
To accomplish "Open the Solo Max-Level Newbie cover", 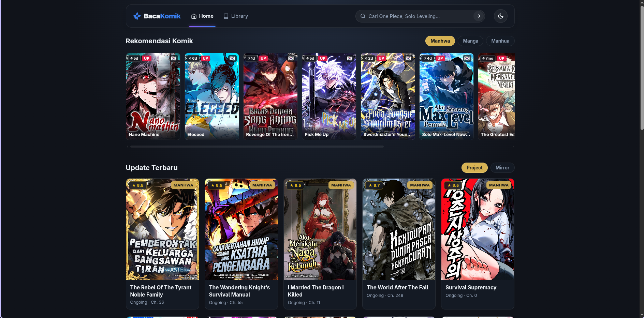I will 447,96.
